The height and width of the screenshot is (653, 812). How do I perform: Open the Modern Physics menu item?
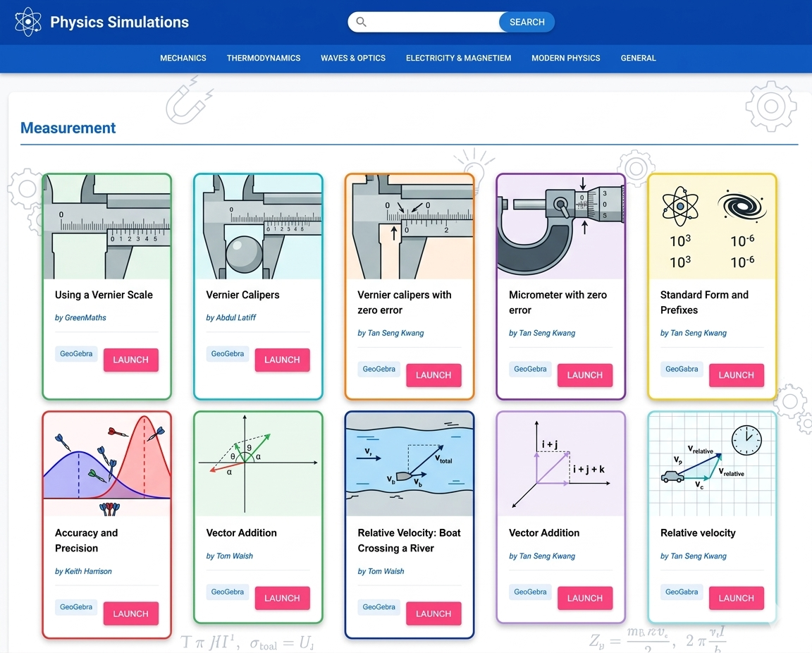click(x=566, y=58)
